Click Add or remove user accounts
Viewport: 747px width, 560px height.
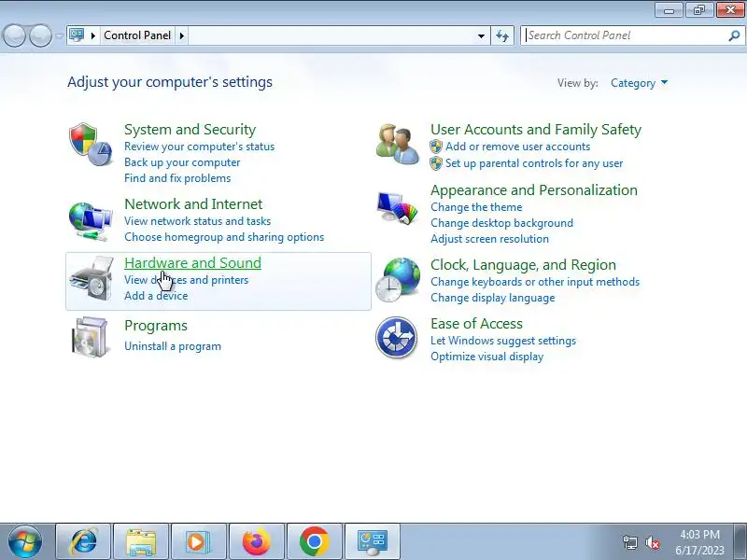tap(517, 147)
